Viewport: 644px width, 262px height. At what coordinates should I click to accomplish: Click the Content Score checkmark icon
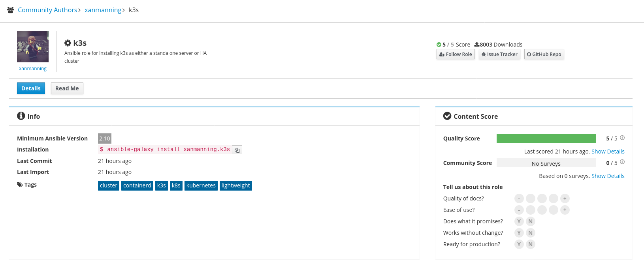pyautogui.click(x=447, y=116)
